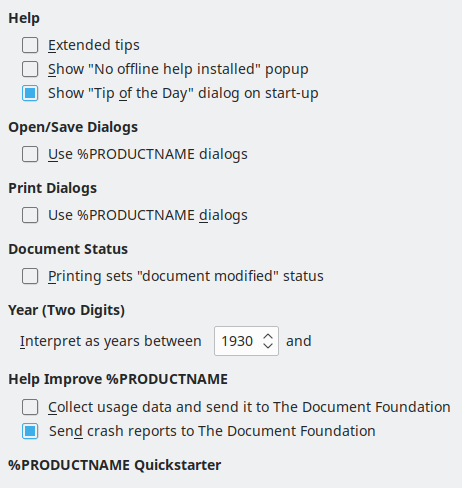This screenshot has width=462, height=488.
Task: Decrease the year using the spinner down arrow
Action: [x=268, y=345]
